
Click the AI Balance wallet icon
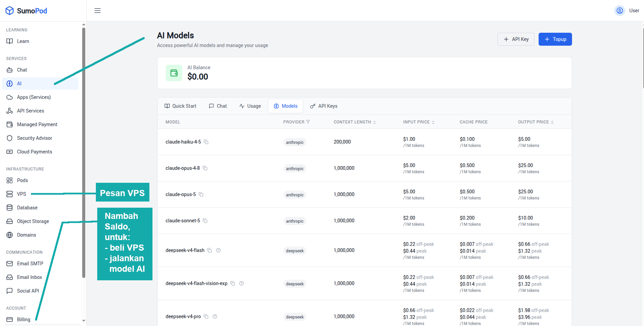pos(174,73)
